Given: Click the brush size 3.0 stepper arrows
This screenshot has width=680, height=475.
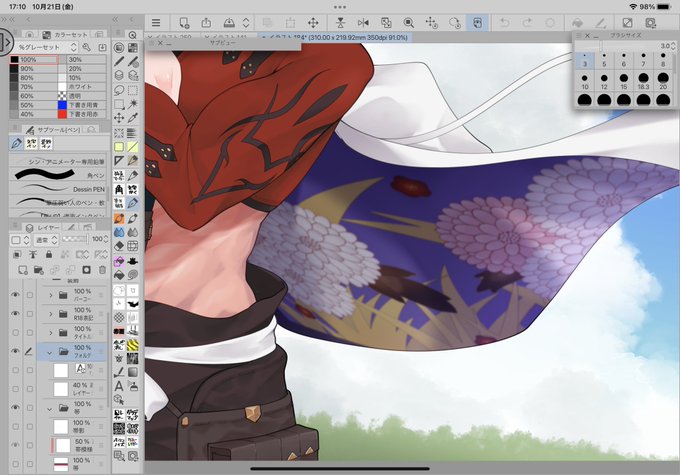Looking at the screenshot, I should (x=673, y=46).
